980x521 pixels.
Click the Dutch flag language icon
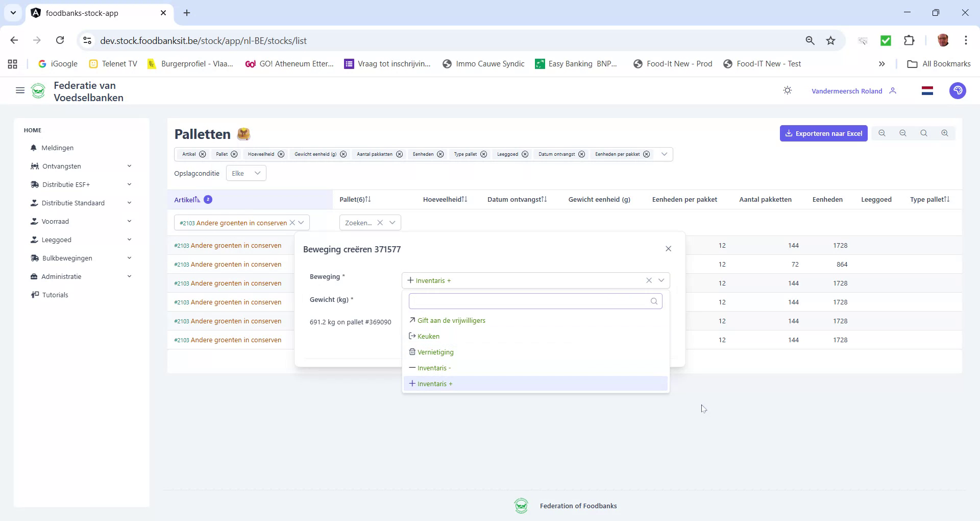click(927, 90)
